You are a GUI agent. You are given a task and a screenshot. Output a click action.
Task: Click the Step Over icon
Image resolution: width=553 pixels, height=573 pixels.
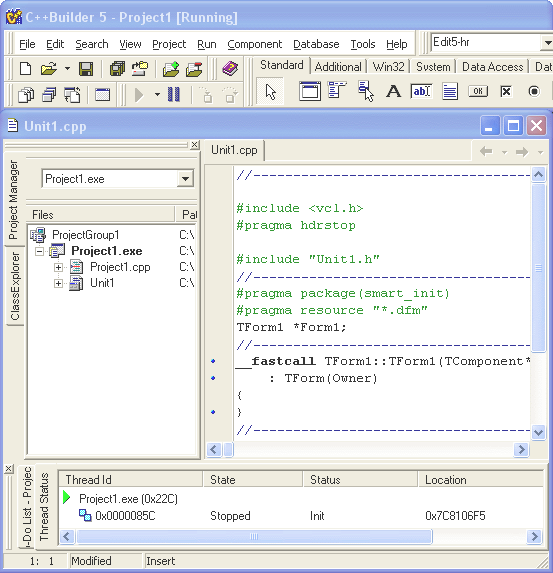click(x=230, y=95)
